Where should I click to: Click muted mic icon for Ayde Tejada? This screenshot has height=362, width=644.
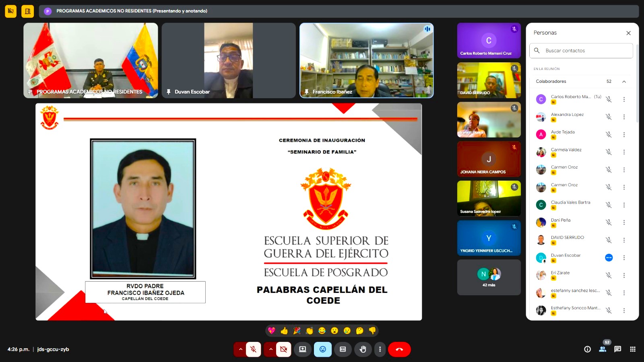[609, 135]
